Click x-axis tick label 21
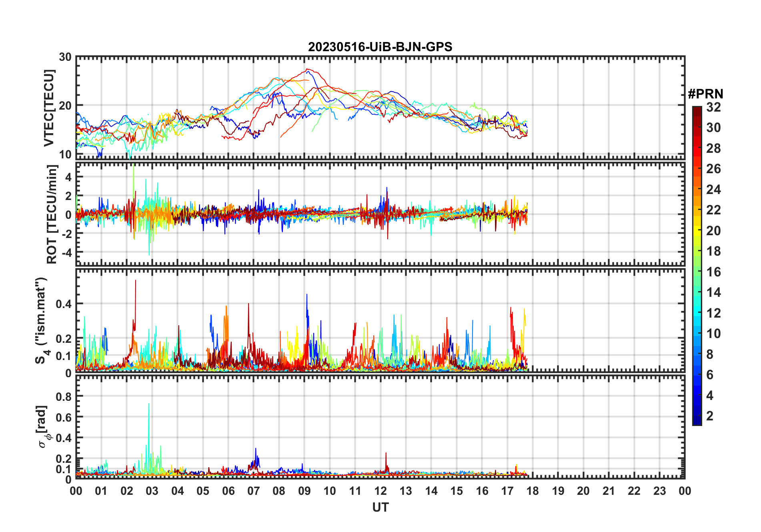The width and height of the screenshot is (761, 532). 609,491
